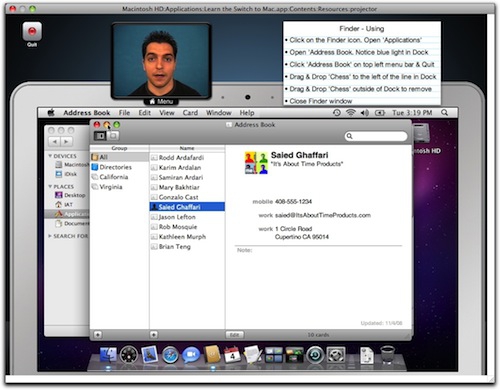This screenshot has width=500, height=390.
Task: Open the File menu
Action: (124, 113)
